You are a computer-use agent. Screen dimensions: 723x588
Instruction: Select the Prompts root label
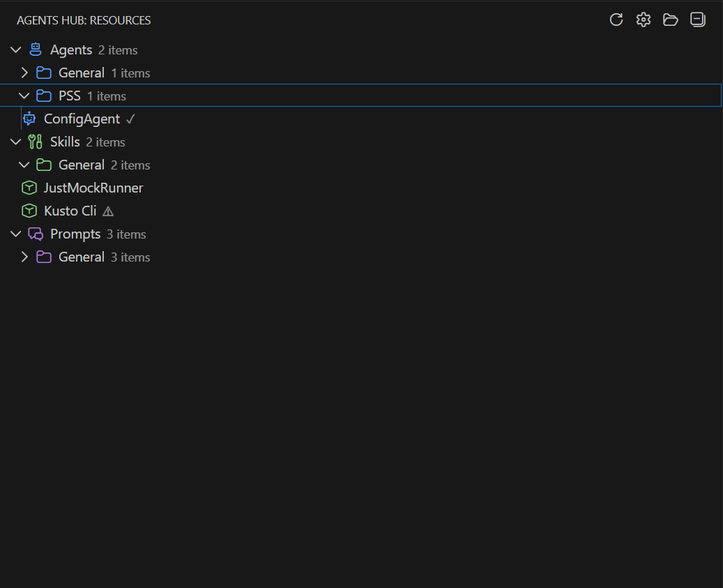pyautogui.click(x=75, y=234)
